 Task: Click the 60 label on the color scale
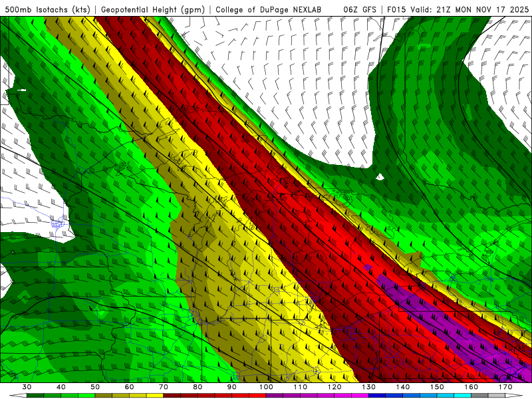[129, 387]
